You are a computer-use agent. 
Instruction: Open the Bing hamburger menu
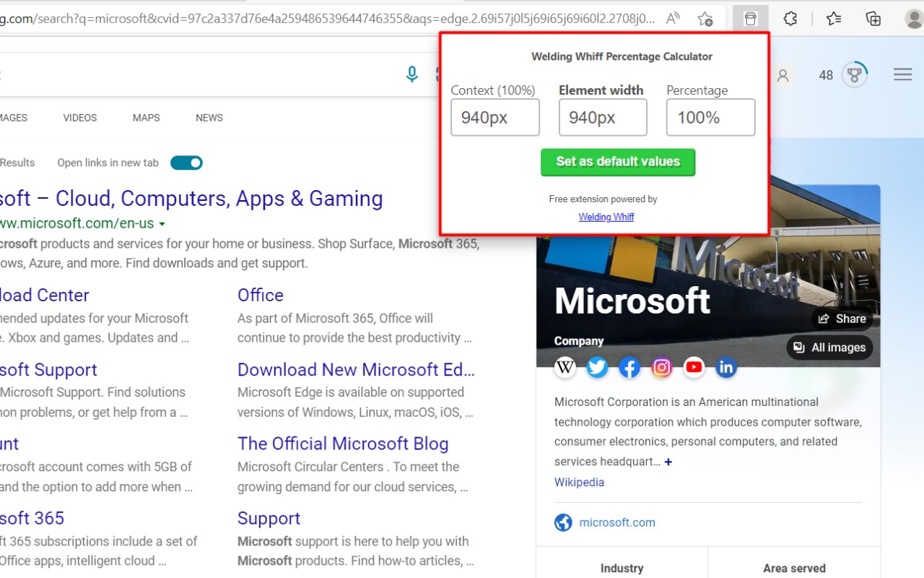point(903,74)
